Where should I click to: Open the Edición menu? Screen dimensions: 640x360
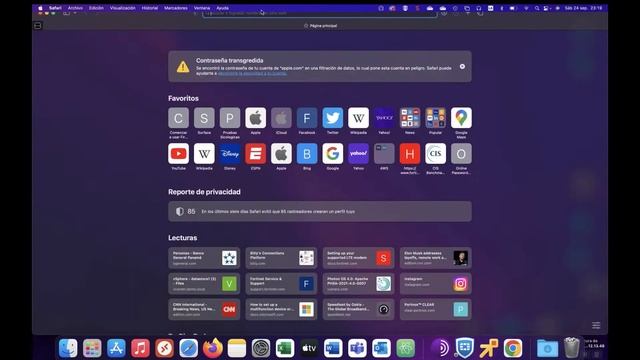tap(96, 8)
